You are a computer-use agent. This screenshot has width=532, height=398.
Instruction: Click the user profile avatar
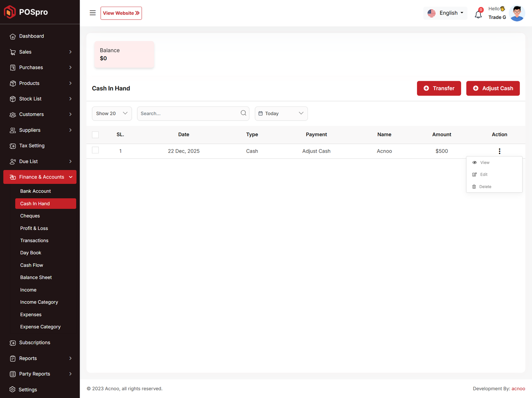click(517, 13)
